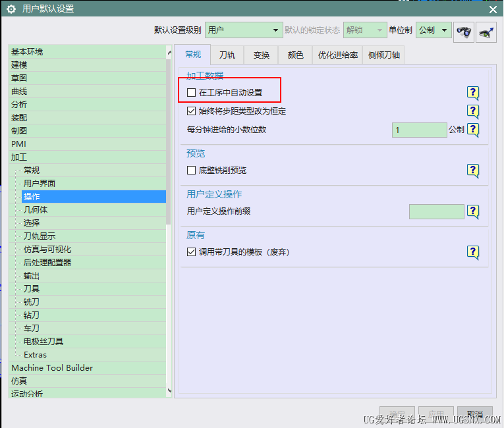Select Machine Tool Builder category
504x428 pixels.
[87, 368]
